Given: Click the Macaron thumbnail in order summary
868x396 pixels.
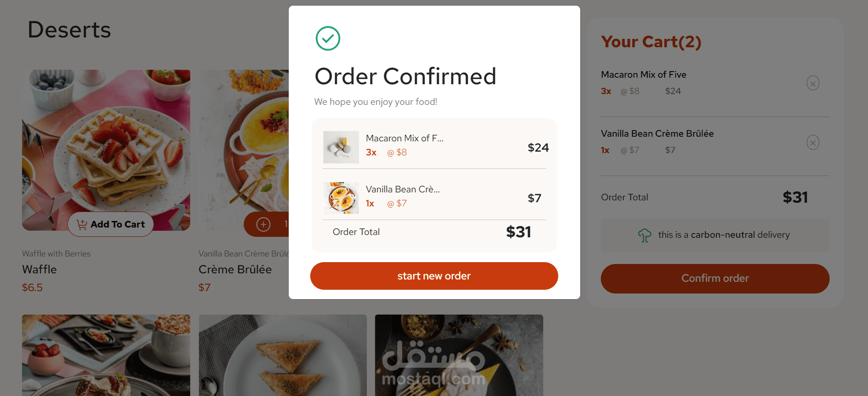Looking at the screenshot, I should [x=341, y=147].
